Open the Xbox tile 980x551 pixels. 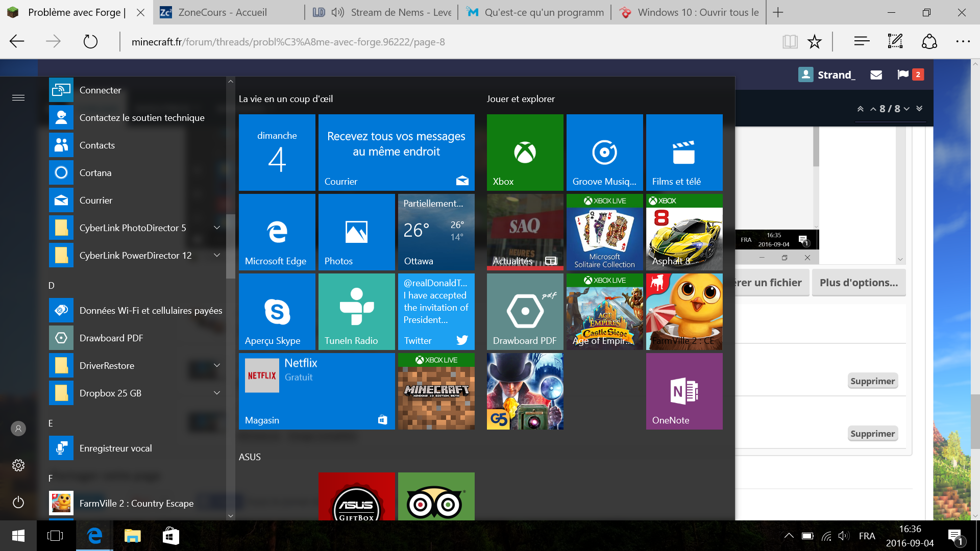tap(525, 153)
